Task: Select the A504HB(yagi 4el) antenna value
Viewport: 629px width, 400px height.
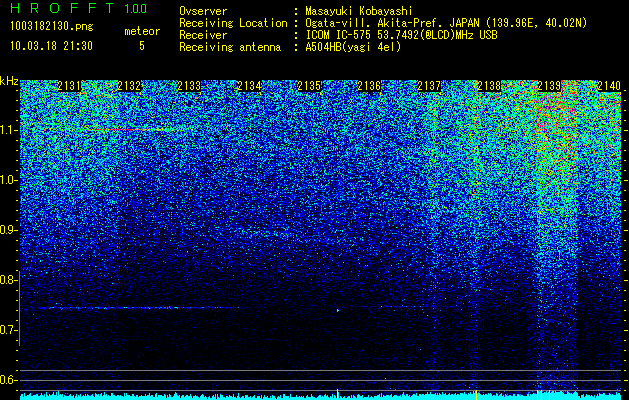Action: click(353, 47)
